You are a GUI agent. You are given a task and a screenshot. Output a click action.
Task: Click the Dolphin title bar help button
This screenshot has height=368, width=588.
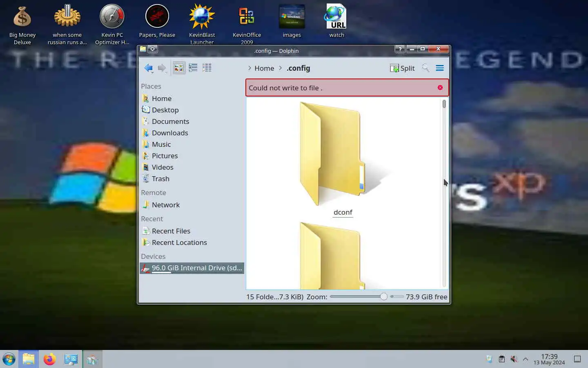[x=400, y=49]
